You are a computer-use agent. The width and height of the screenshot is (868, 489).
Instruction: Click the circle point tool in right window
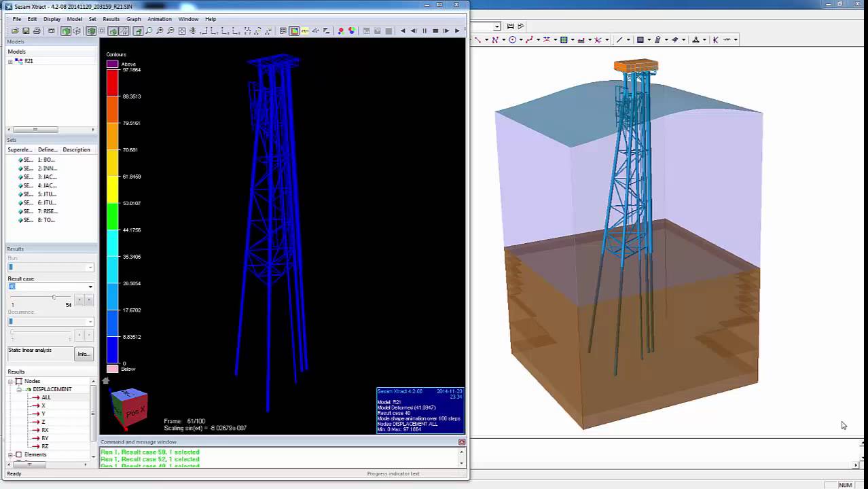[x=512, y=40]
